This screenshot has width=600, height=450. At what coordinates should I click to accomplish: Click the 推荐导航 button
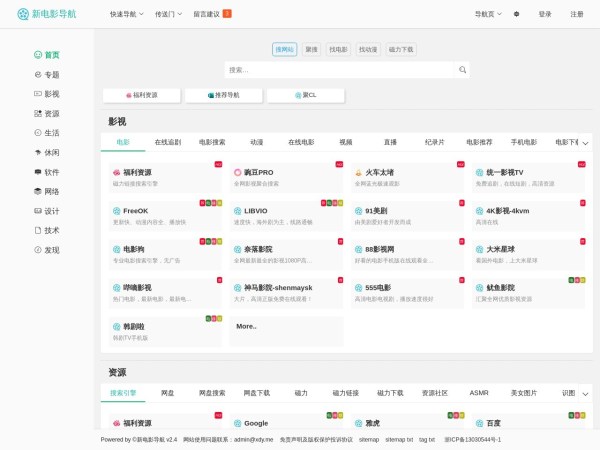tap(223, 95)
